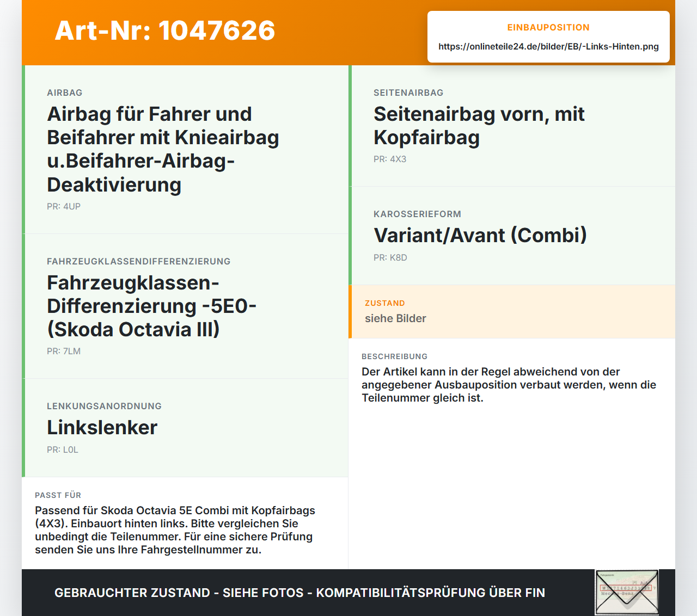Click the Lenkungsanordnung category label
Viewport: 697px width, 616px height.
coord(104,406)
